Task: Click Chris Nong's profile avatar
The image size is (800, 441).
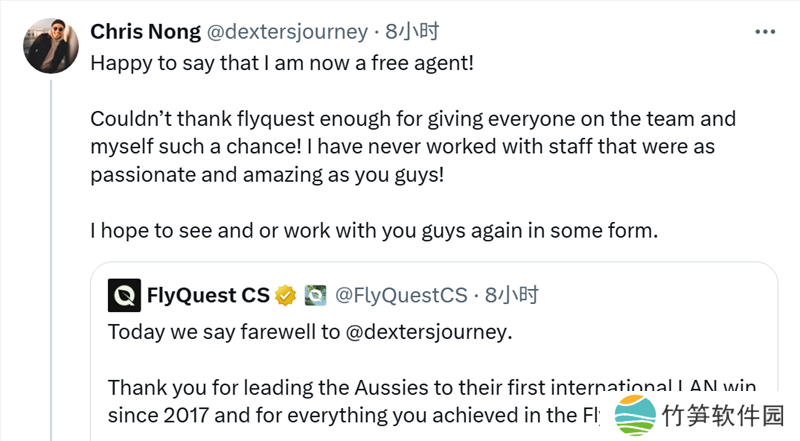Action: click(x=46, y=46)
